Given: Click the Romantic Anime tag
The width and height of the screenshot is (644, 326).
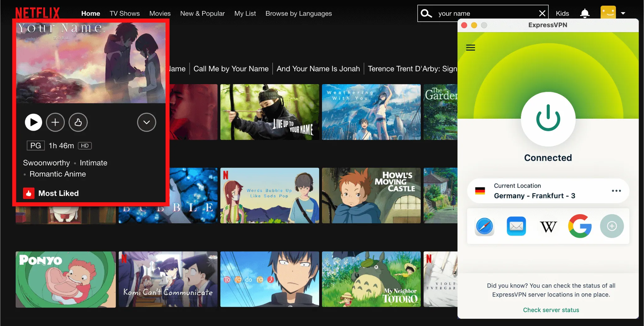Looking at the screenshot, I should [x=58, y=174].
